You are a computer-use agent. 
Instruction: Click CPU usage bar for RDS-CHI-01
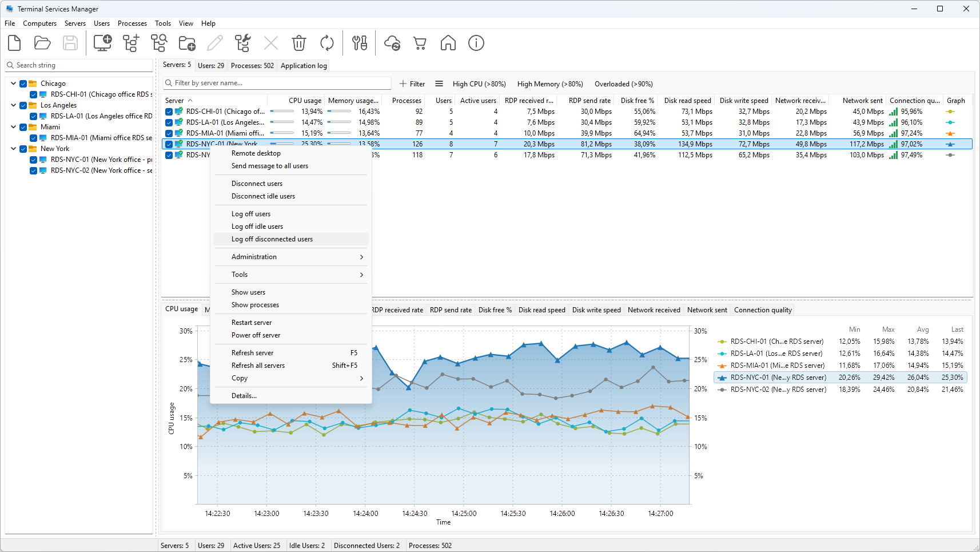[x=282, y=112]
